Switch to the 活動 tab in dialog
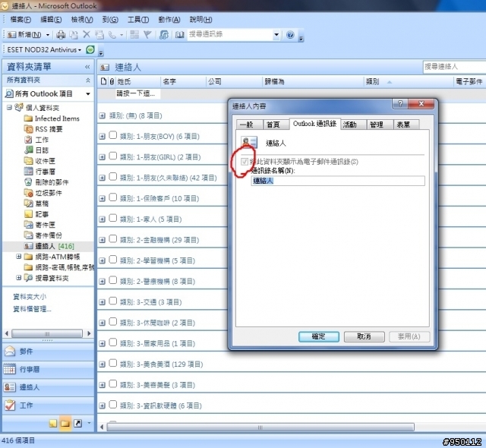Image resolution: width=486 pixels, height=448 pixels. pos(353,125)
